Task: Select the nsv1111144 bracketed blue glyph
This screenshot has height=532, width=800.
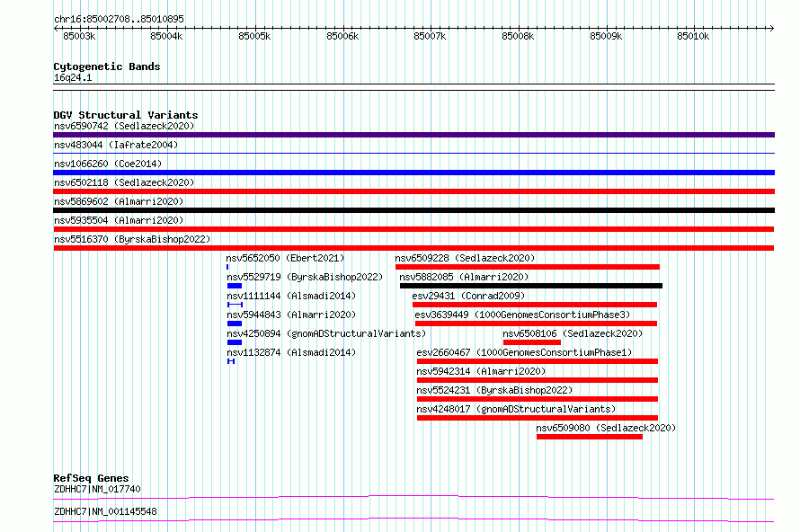Action: coord(235,305)
